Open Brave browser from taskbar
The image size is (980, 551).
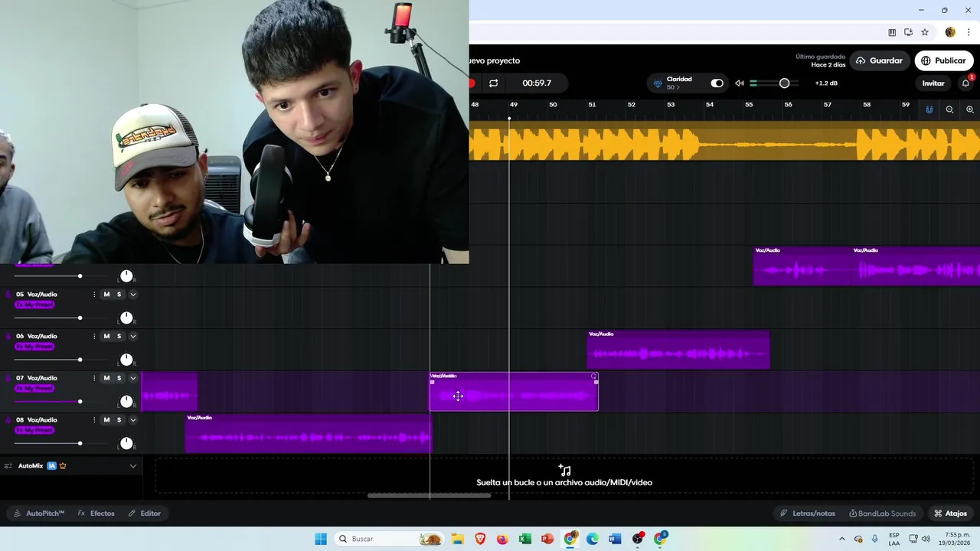[x=480, y=539]
